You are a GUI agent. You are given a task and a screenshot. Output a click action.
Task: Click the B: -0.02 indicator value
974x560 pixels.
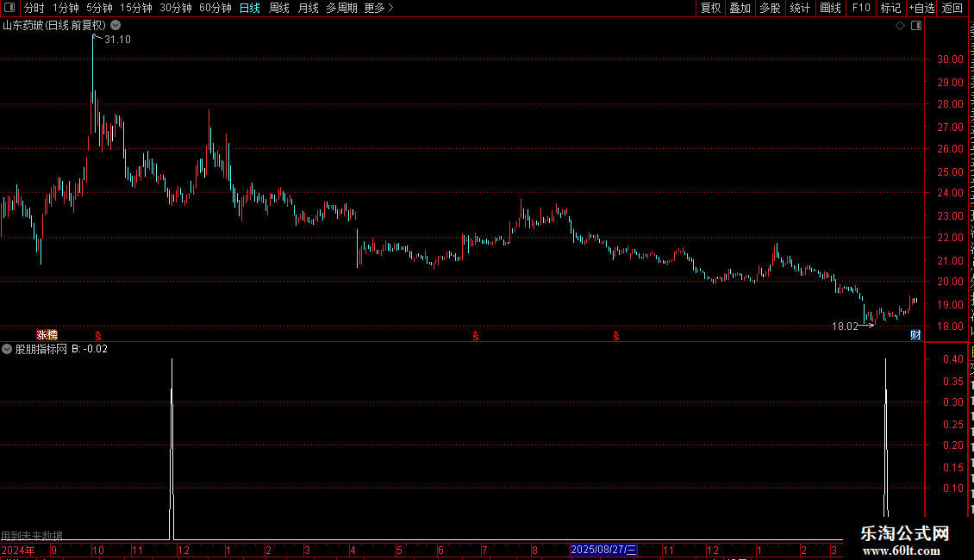(90, 349)
